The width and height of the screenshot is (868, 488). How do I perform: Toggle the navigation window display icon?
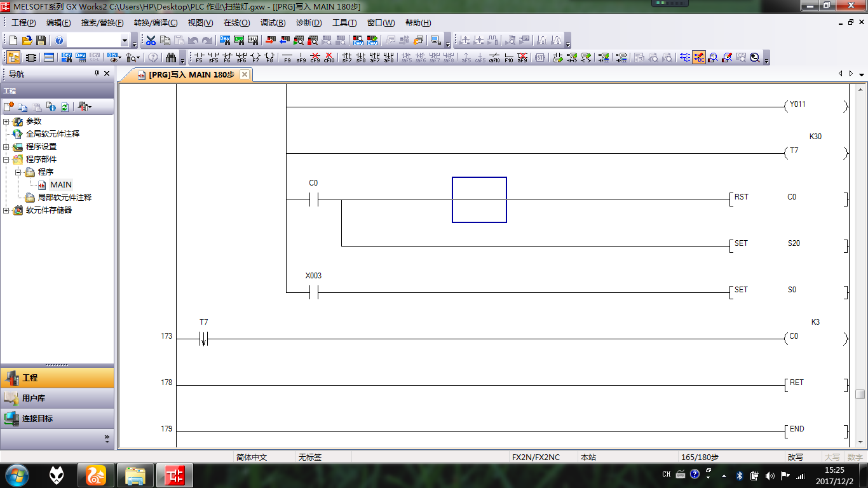click(13, 58)
